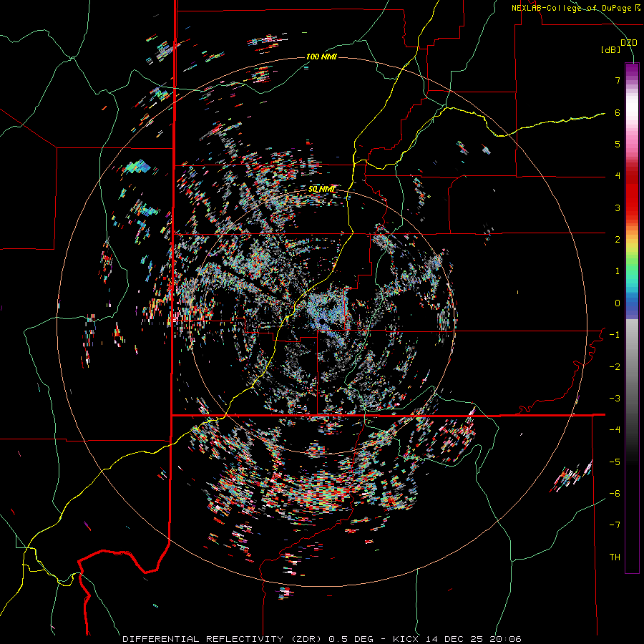Click the 50 NMI range ring label
The width and height of the screenshot is (644, 644).
(x=321, y=190)
